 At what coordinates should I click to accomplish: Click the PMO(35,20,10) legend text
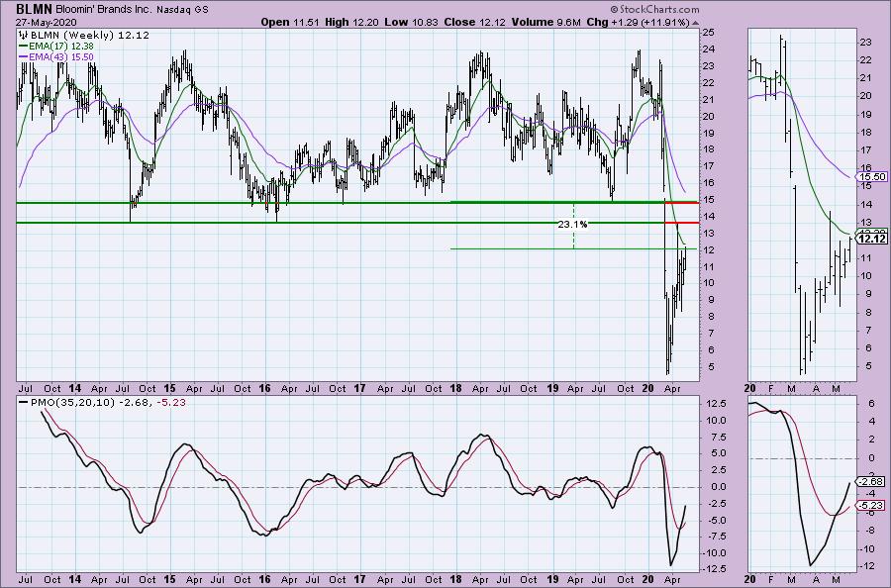tap(72, 403)
